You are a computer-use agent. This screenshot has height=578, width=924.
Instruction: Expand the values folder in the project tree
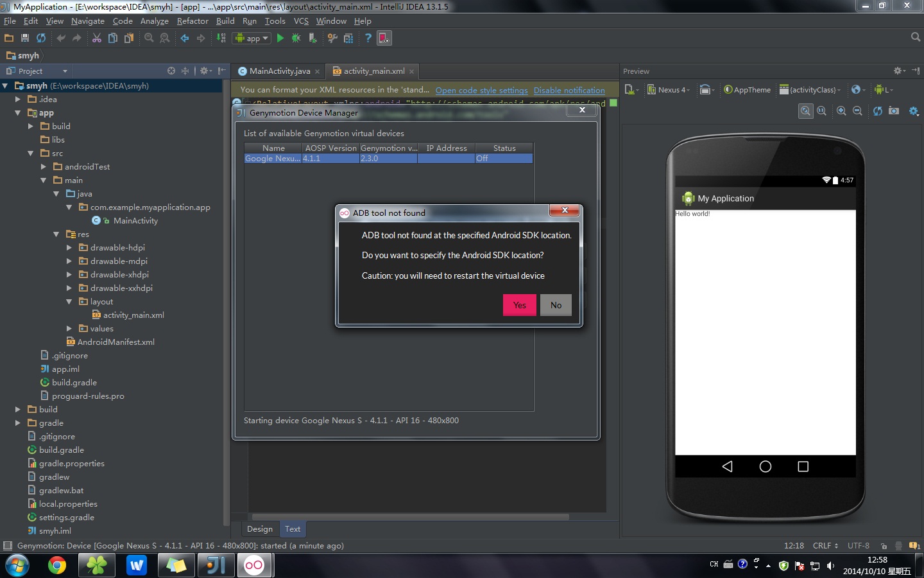tap(69, 328)
